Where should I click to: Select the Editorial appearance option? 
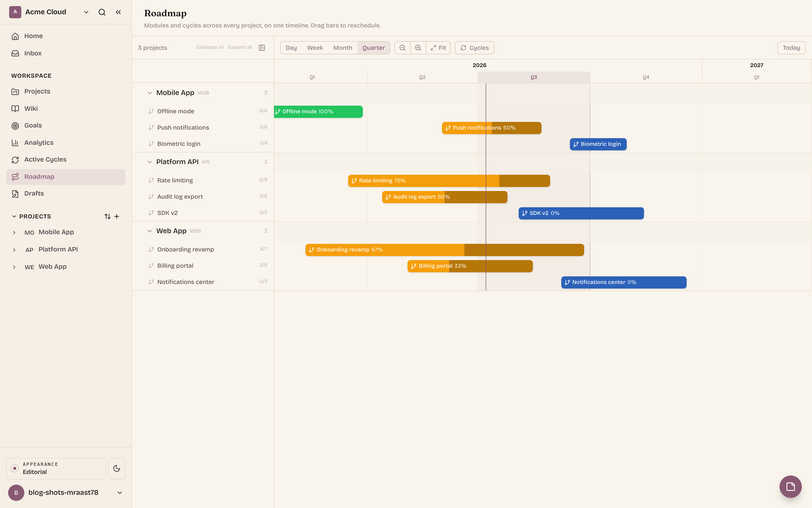(x=56, y=468)
